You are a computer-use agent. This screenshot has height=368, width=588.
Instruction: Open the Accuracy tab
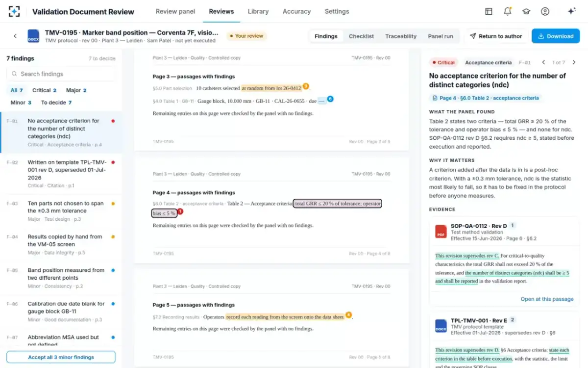[x=296, y=11]
